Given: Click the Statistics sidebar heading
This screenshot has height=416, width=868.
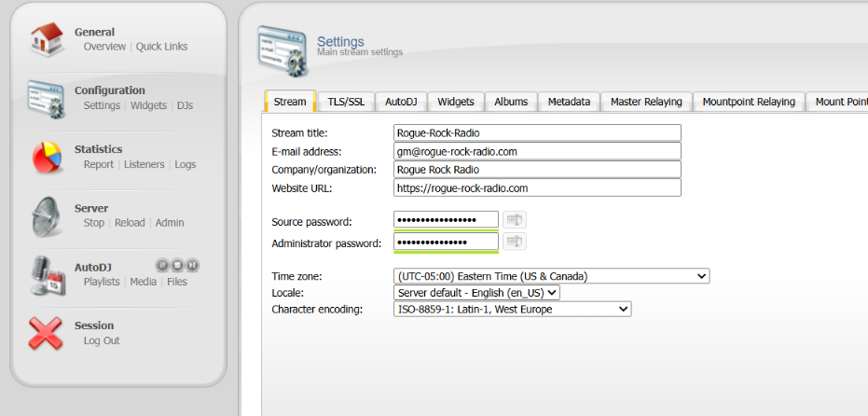Looking at the screenshot, I should pyautogui.click(x=99, y=149).
